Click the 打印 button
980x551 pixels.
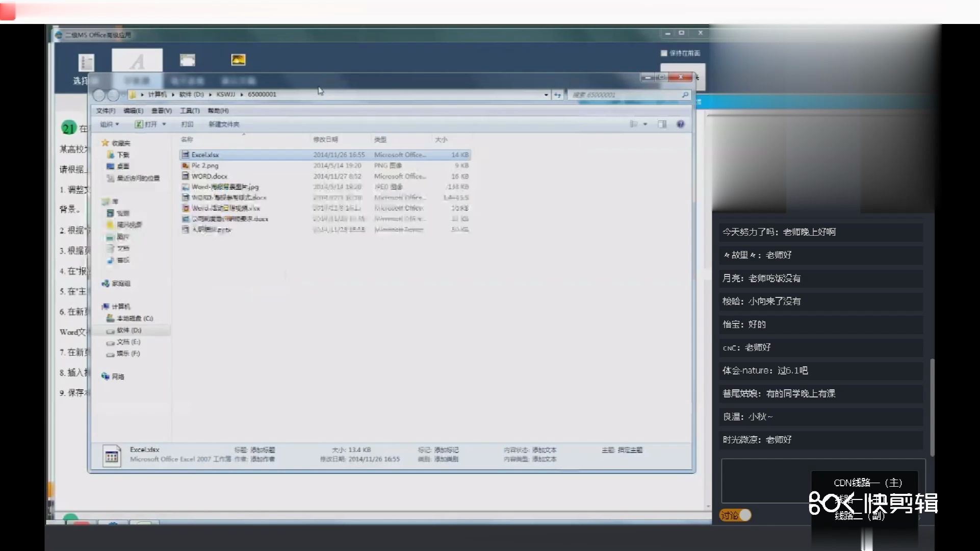point(187,124)
